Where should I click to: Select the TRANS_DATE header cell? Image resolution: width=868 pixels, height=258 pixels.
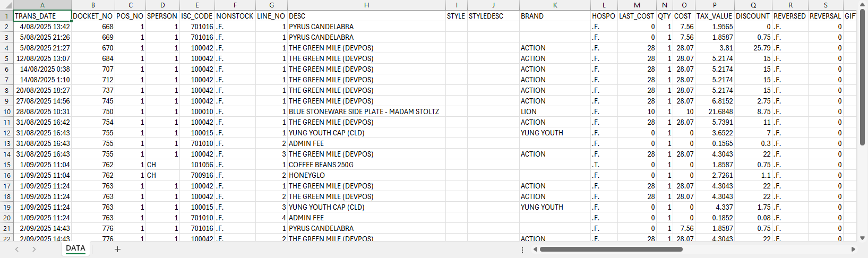pyautogui.click(x=42, y=16)
